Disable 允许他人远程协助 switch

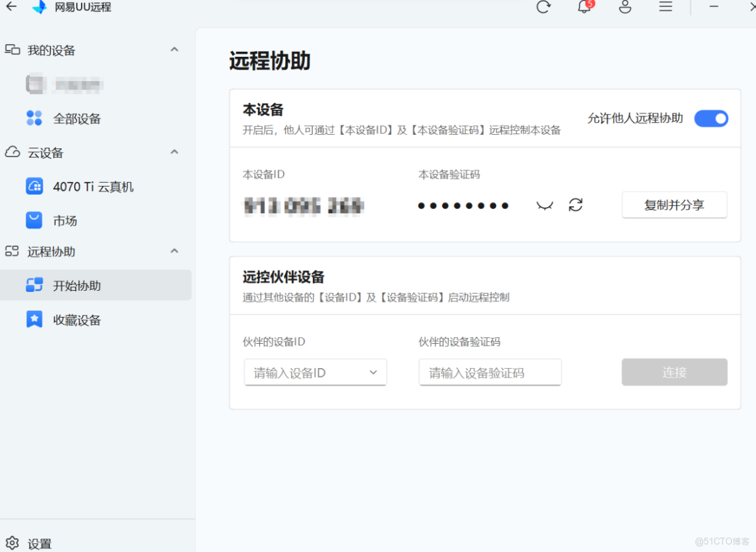click(711, 118)
